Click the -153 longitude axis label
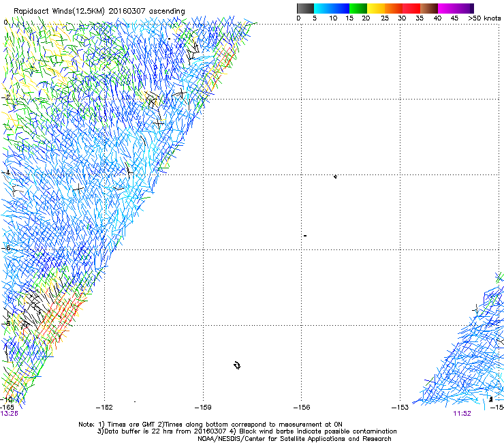This screenshot has height=443, width=504. pos(400,408)
